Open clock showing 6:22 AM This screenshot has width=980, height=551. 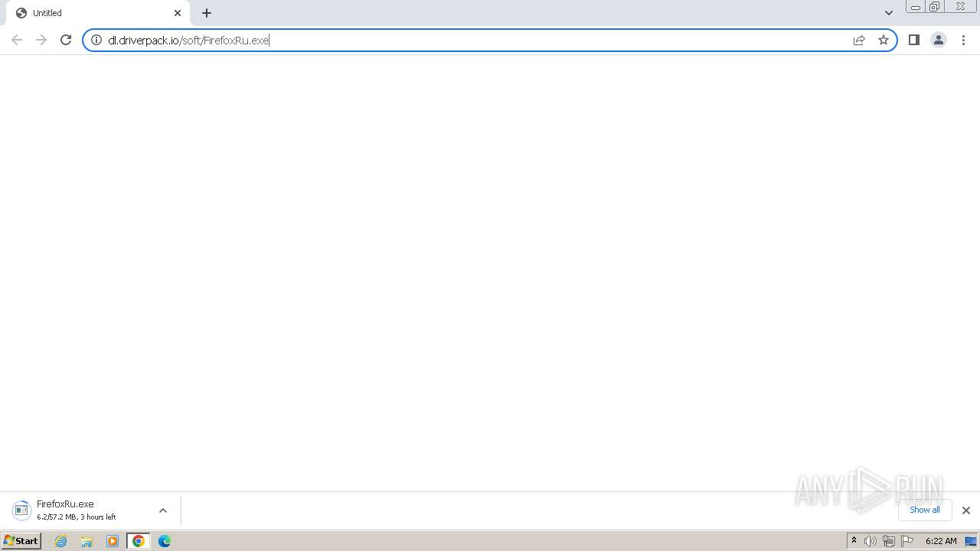tap(941, 541)
